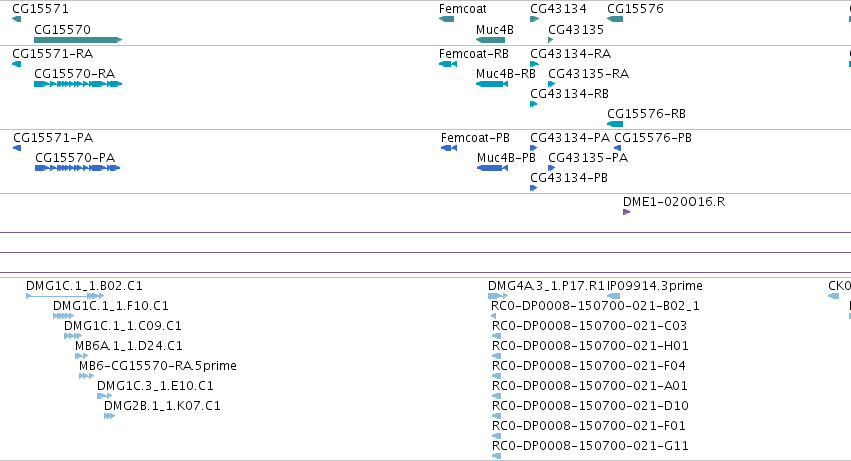Select the CG15570-PA protein glyph
The image size is (851, 461).
(77, 168)
